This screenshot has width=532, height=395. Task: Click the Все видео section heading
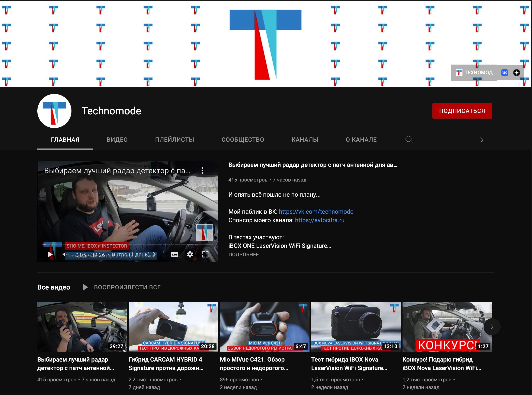coord(54,287)
